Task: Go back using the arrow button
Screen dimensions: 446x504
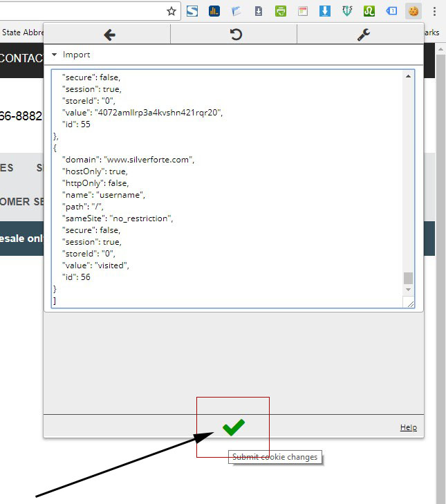Action: click(110, 35)
